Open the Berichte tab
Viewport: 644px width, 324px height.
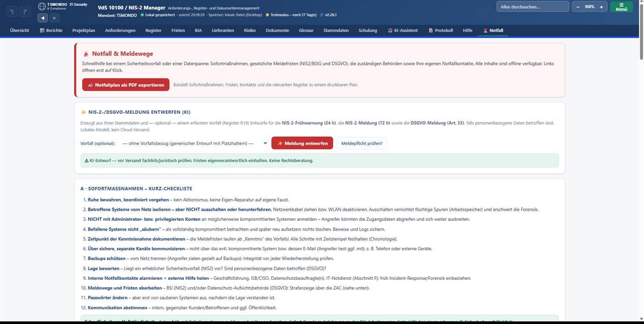point(51,30)
